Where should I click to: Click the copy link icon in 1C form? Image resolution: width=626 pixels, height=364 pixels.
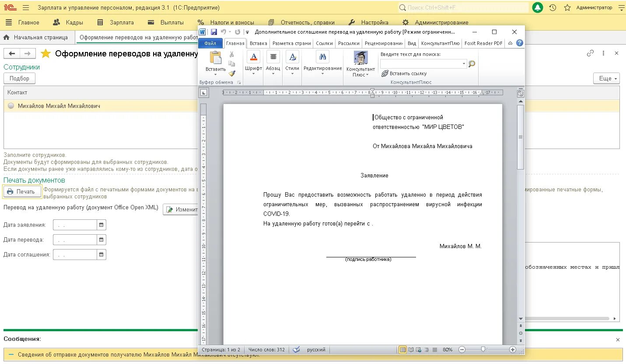(x=590, y=53)
